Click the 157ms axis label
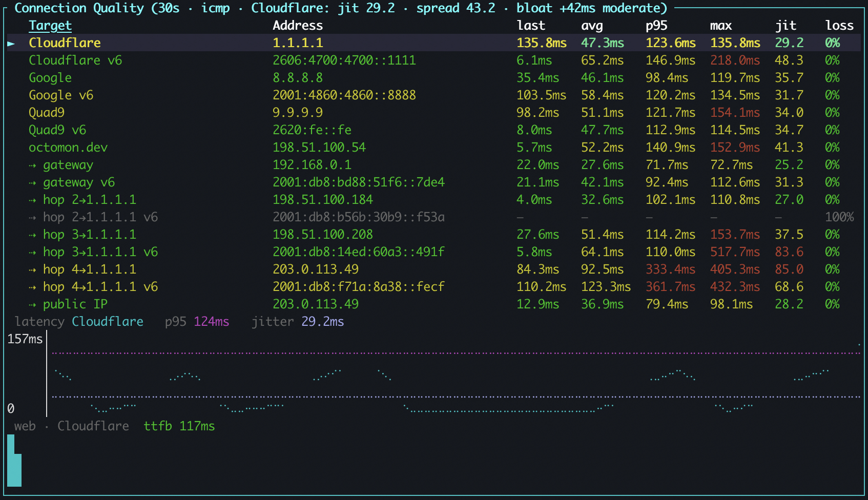The width and height of the screenshot is (868, 500). click(25, 339)
